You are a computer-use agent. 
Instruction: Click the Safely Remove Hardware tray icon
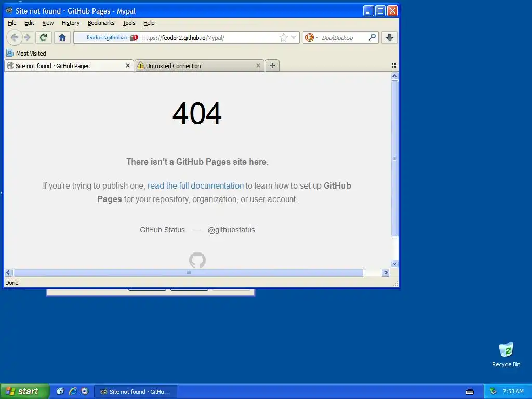coord(494,392)
